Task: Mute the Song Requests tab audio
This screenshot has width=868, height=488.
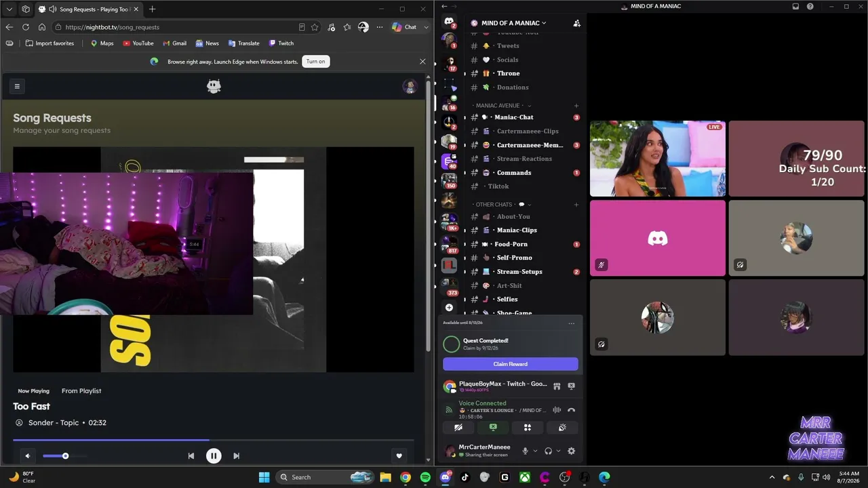Action: pos(53,9)
